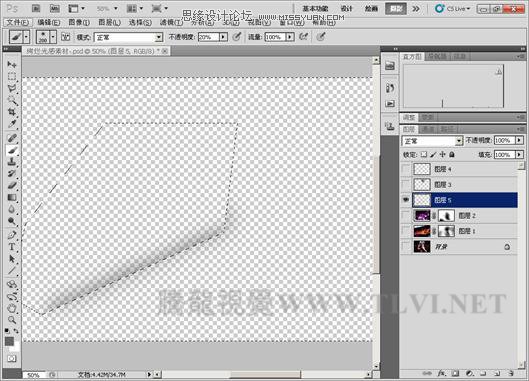529x381 pixels.
Task: Select the Dodge tool
Action: coord(12,221)
